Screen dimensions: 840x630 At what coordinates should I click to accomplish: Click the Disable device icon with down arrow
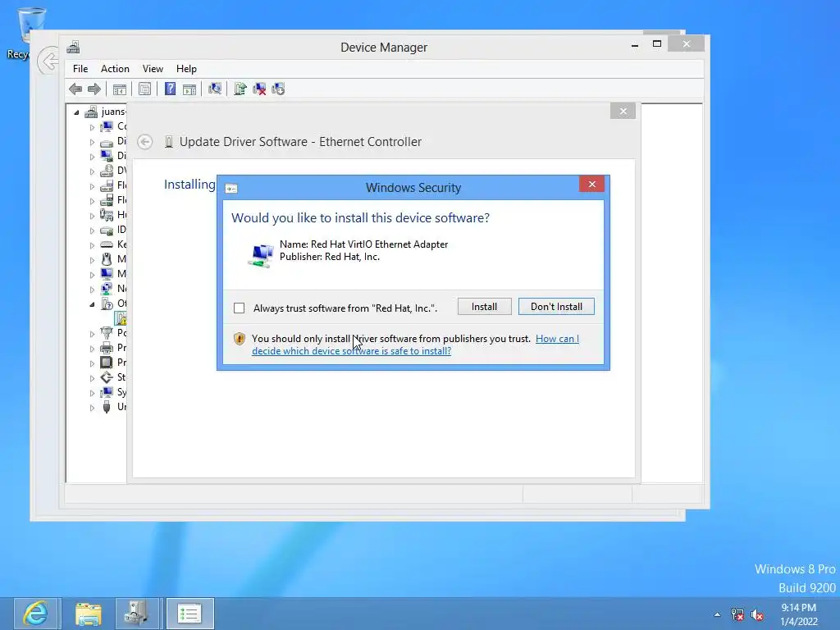[278, 89]
